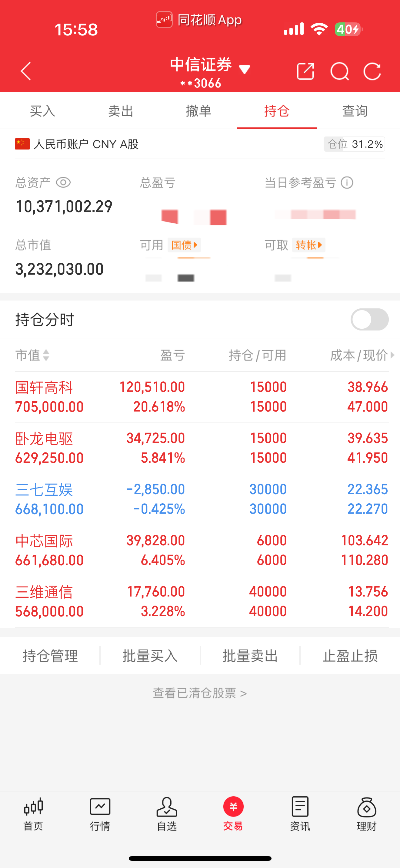This screenshot has height=868, width=400.
Task: Switch to the 查询 tab
Action: (x=355, y=111)
